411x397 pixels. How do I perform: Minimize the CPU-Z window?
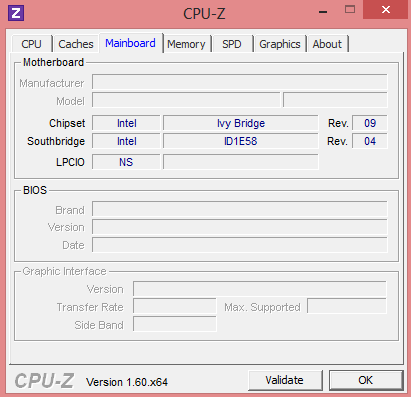coord(323,11)
